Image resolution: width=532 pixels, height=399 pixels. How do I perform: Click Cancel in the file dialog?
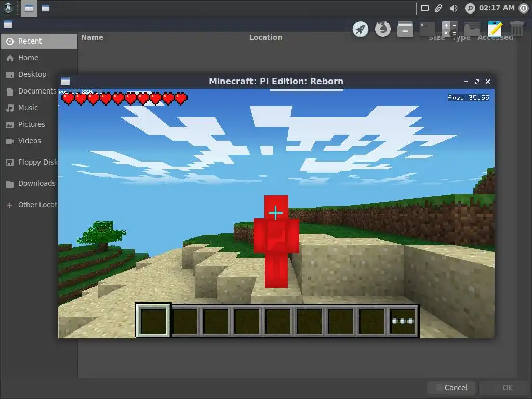point(451,388)
